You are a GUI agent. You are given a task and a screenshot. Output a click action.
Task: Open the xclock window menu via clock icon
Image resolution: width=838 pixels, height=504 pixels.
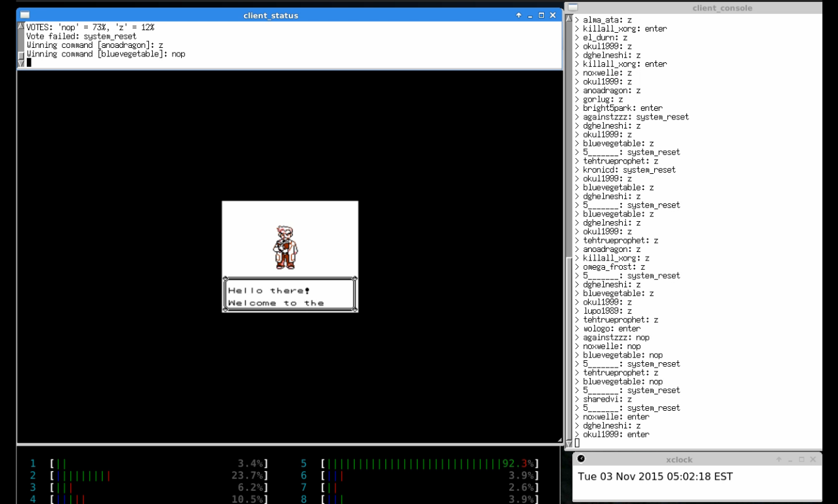click(580, 459)
